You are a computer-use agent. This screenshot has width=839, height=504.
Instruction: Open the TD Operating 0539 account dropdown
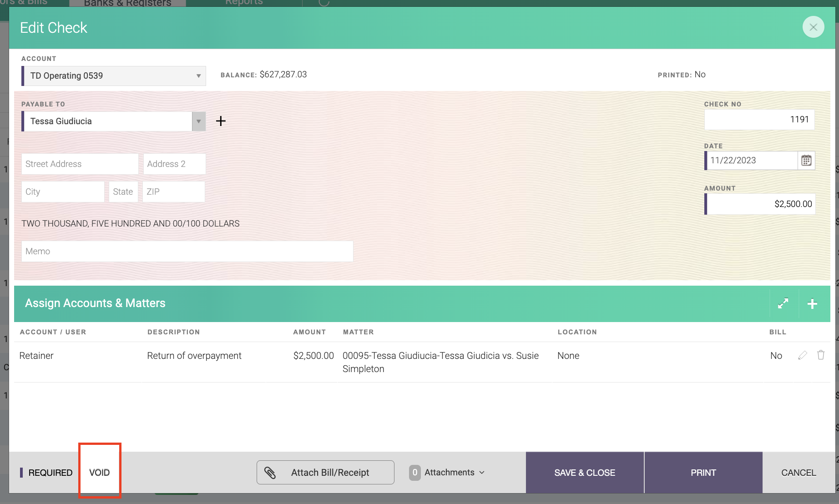click(x=114, y=76)
